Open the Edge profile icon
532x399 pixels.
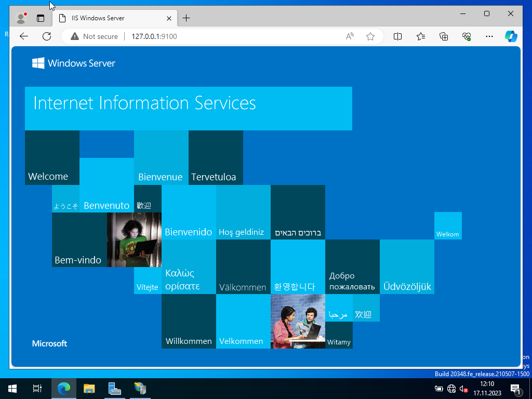[21, 18]
